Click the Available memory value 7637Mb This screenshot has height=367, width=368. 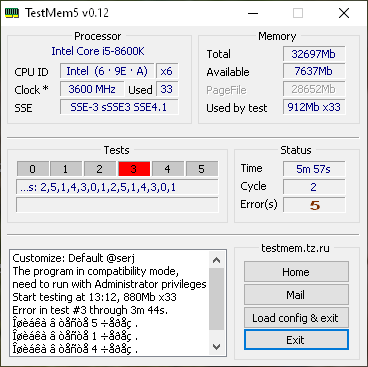[x=314, y=71]
